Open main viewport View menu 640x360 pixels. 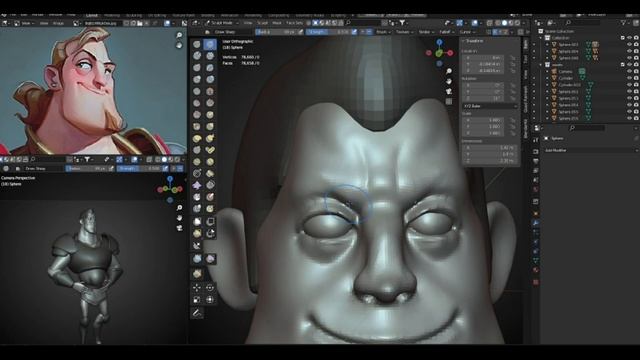[247, 23]
